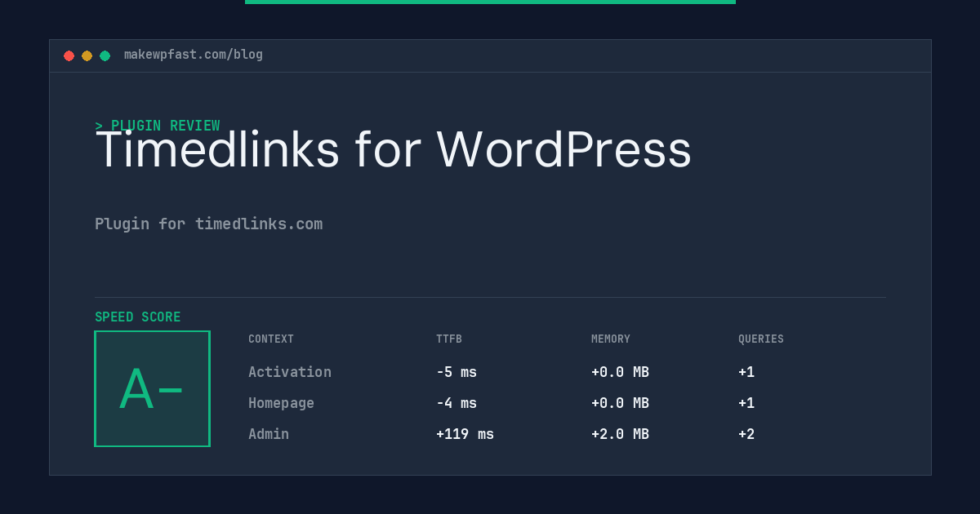Click Admin TTFB value +119 ms

tap(465, 434)
